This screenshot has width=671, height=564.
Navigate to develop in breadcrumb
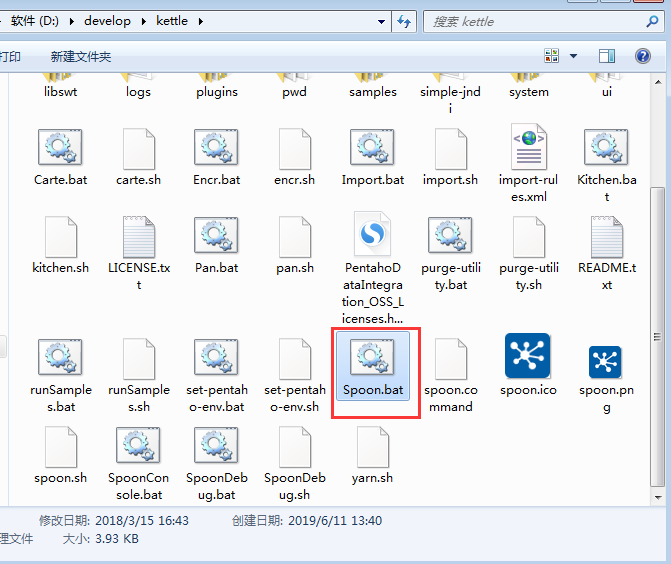[107, 21]
